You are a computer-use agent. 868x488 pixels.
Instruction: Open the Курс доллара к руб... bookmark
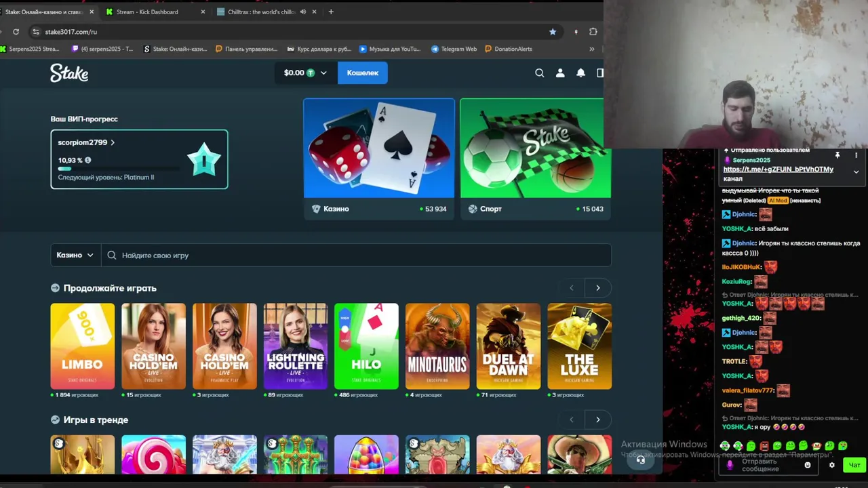tap(319, 49)
